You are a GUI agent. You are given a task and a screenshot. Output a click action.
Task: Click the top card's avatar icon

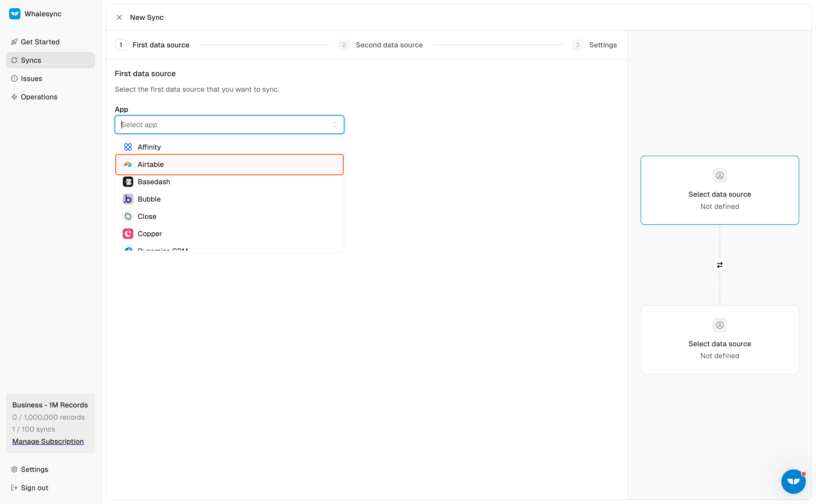[x=720, y=175]
